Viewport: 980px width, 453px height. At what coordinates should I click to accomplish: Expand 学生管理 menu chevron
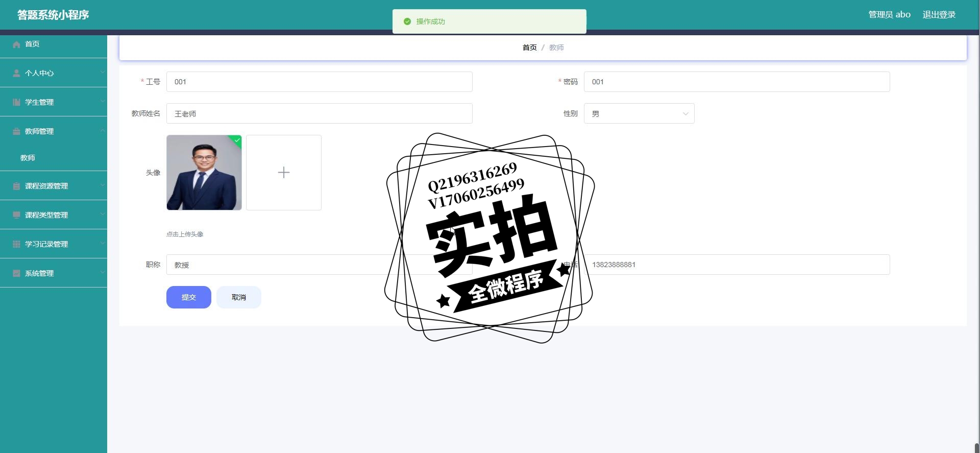click(x=103, y=101)
